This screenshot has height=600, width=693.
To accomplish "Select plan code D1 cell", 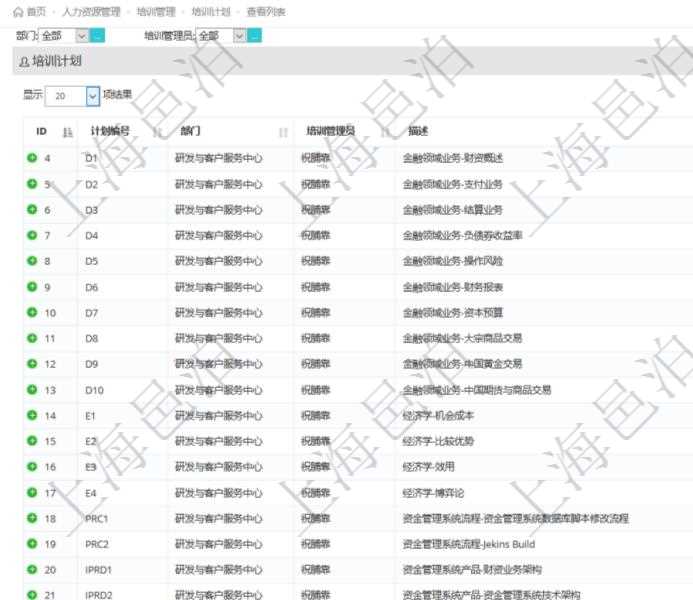I will click(91, 158).
